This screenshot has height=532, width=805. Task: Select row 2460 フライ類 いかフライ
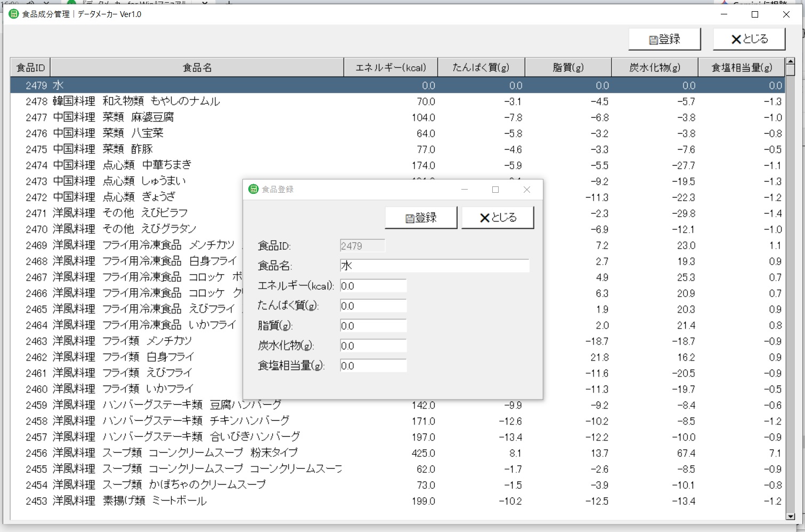tap(126, 389)
